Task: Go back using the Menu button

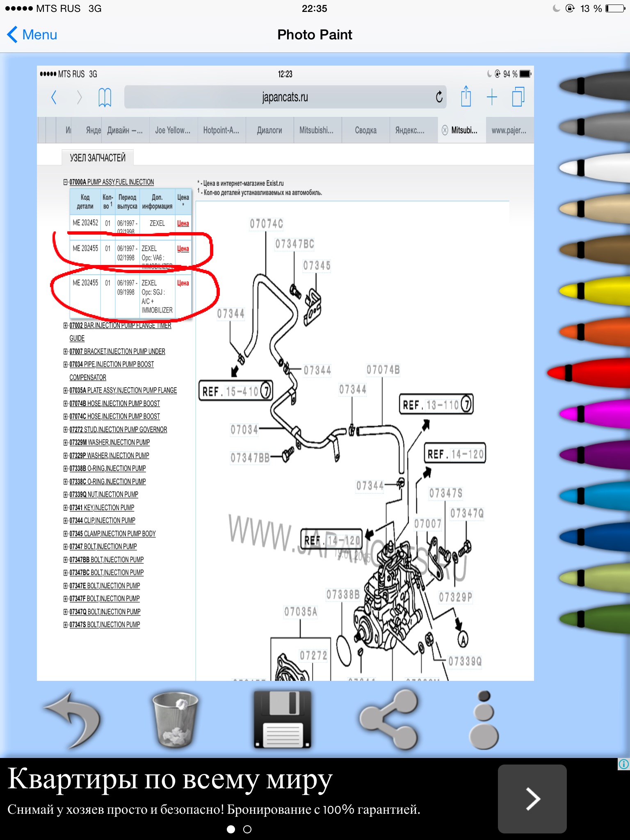Action: (32, 34)
